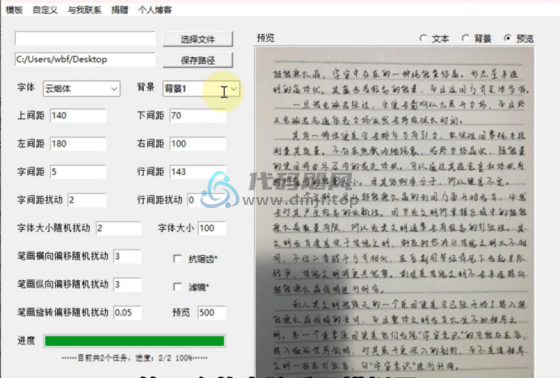The image size is (560, 379).
Task: Click the 字间距扰动 field
Action: tap(87, 200)
